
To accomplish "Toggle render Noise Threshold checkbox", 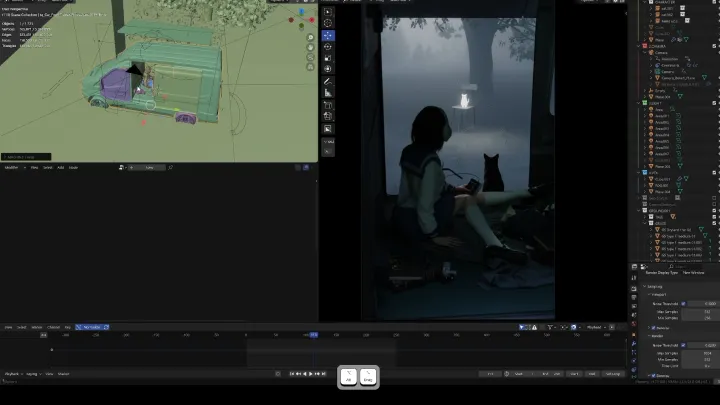I will (683, 345).
